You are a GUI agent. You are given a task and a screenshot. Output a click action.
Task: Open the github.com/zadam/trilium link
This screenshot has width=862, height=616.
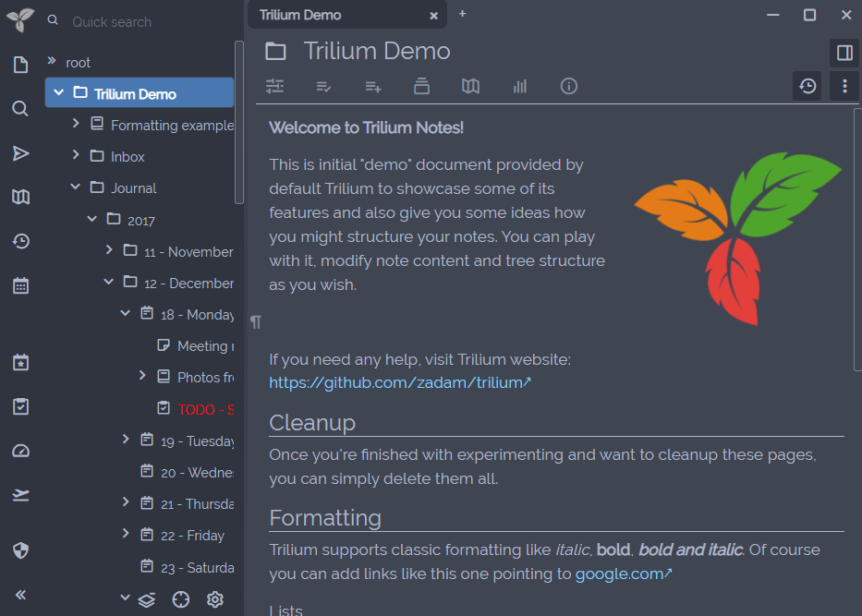[398, 382]
